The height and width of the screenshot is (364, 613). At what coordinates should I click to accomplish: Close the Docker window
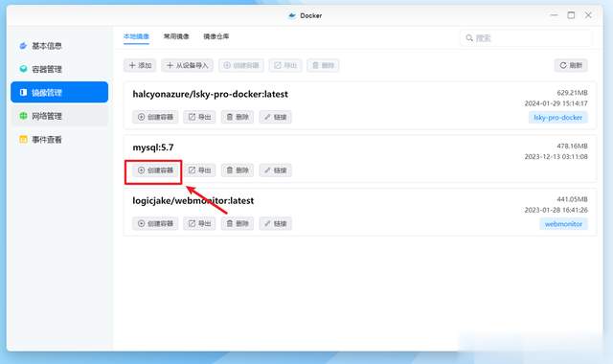(x=588, y=15)
